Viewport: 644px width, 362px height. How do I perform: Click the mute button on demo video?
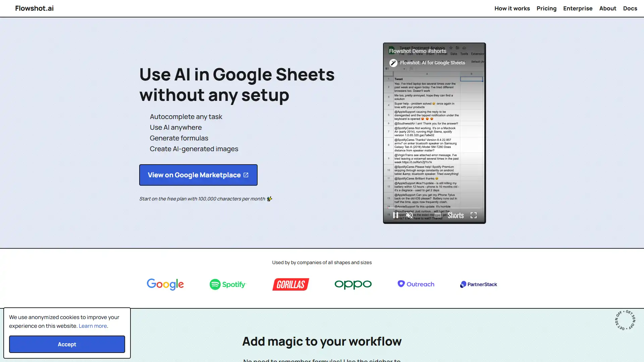409,215
